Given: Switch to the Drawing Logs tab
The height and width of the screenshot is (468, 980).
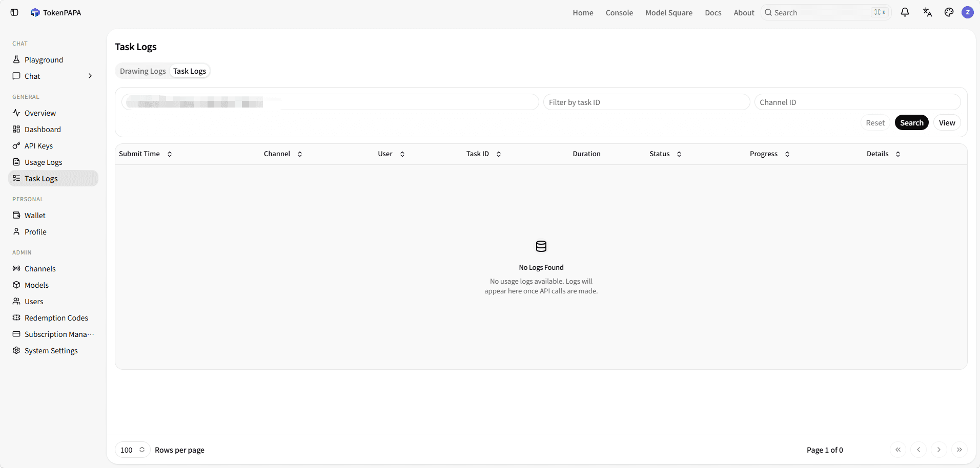Looking at the screenshot, I should (143, 71).
